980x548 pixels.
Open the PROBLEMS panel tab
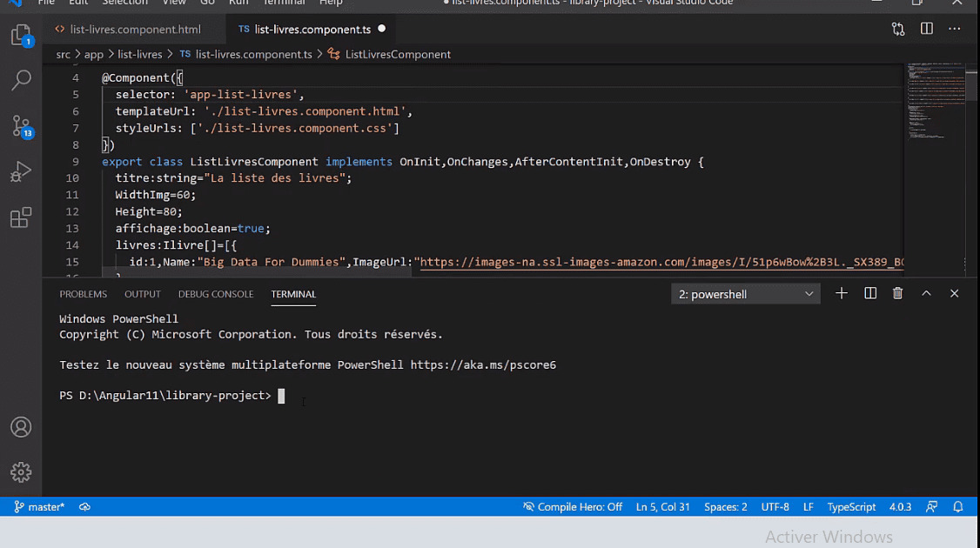[84, 294]
